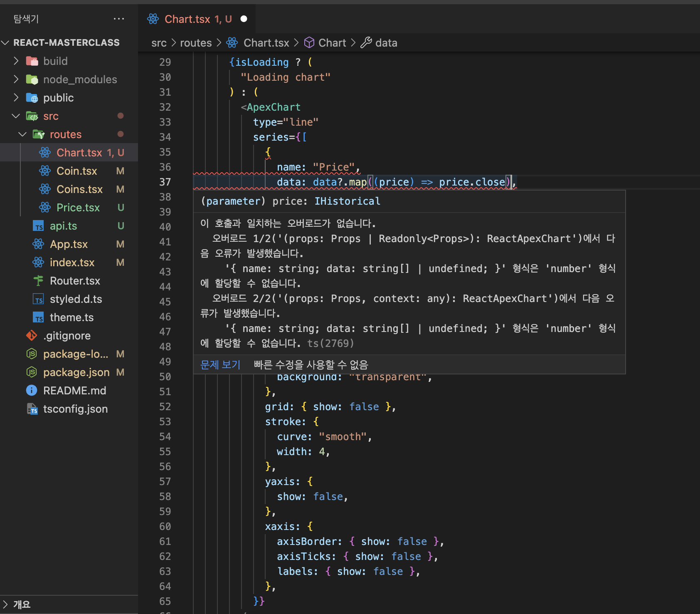Click the unsaved dot on Chart.tsx tab
This screenshot has height=614, width=700.
(244, 19)
